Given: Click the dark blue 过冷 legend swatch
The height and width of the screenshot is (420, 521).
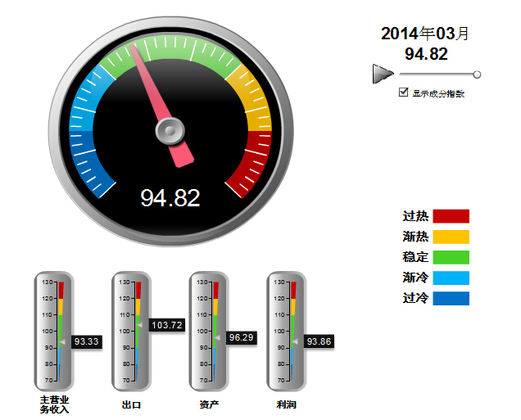Looking at the screenshot, I should [x=451, y=298].
